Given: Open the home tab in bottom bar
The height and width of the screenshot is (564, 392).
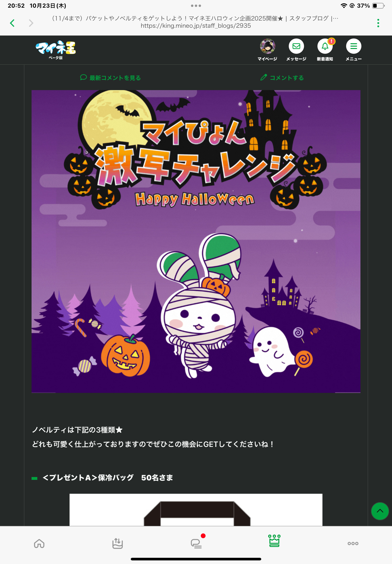Looking at the screenshot, I should 39,543.
